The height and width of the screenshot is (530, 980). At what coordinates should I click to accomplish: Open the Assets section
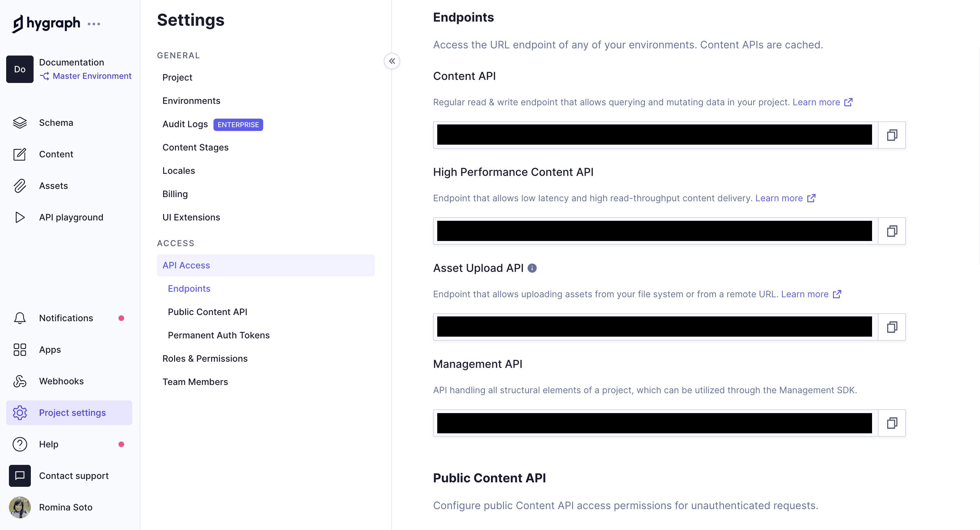pos(53,185)
